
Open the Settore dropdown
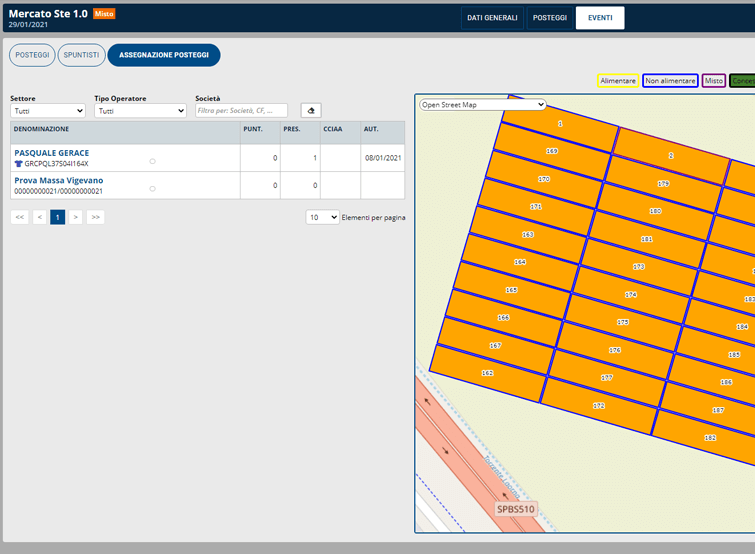click(x=48, y=111)
